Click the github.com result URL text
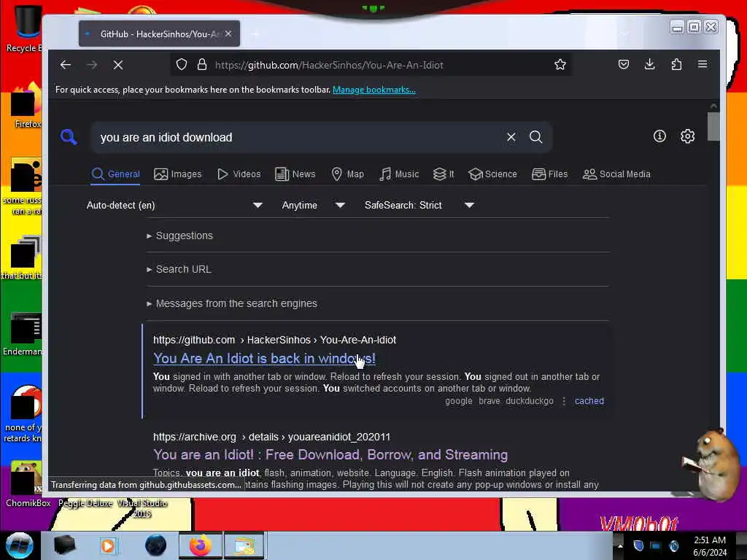 coord(274,340)
